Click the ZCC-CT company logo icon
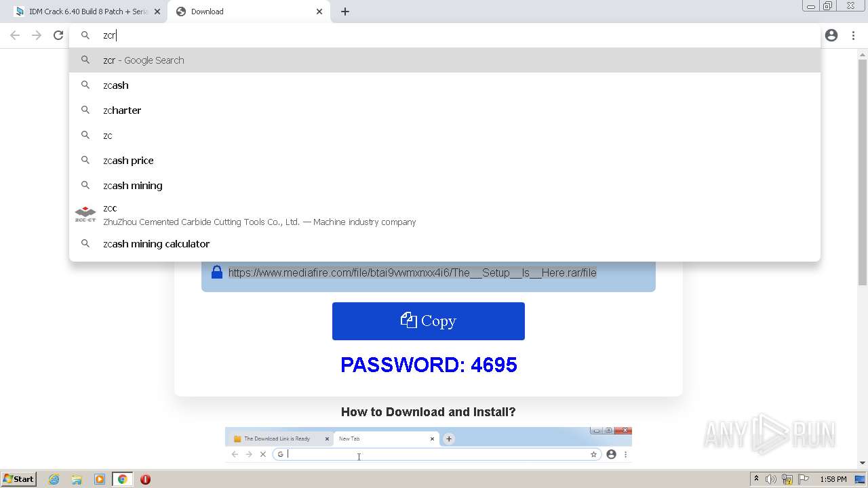Image resolution: width=868 pixels, height=488 pixels. click(85, 214)
